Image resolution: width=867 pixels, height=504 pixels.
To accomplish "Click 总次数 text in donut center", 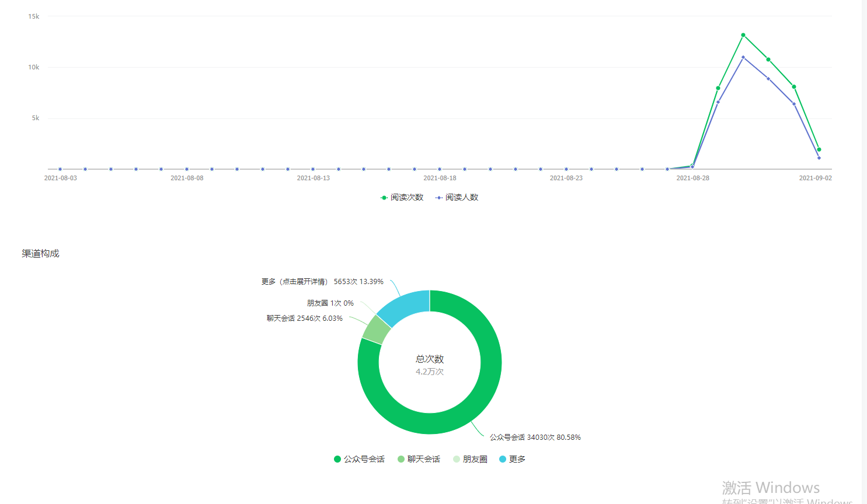I will 430,359.
